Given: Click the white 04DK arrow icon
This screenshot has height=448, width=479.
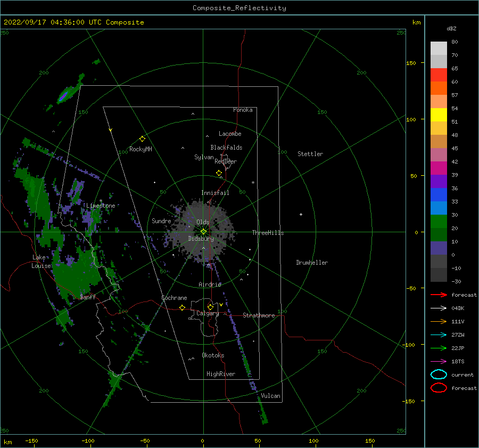Looking at the screenshot, I should tap(439, 308).
